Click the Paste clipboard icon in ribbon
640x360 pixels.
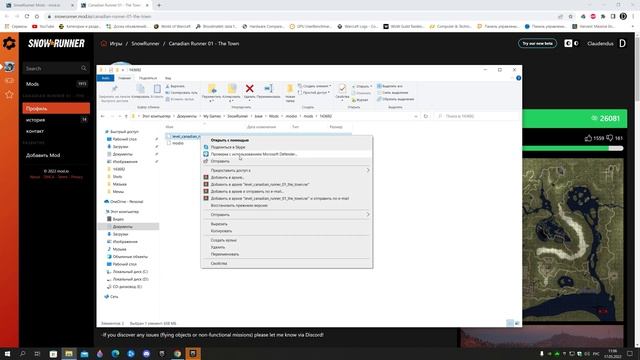(157, 89)
